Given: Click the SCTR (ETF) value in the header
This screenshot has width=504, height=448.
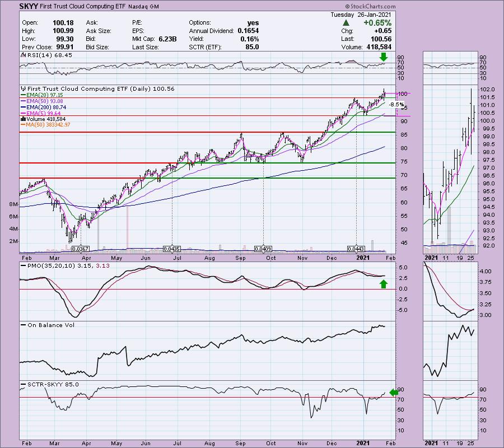Looking at the screenshot, I should [x=253, y=47].
